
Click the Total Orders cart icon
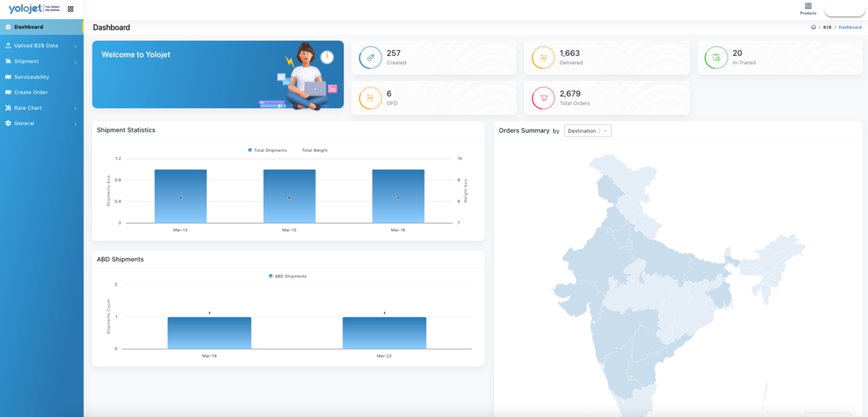click(x=543, y=98)
